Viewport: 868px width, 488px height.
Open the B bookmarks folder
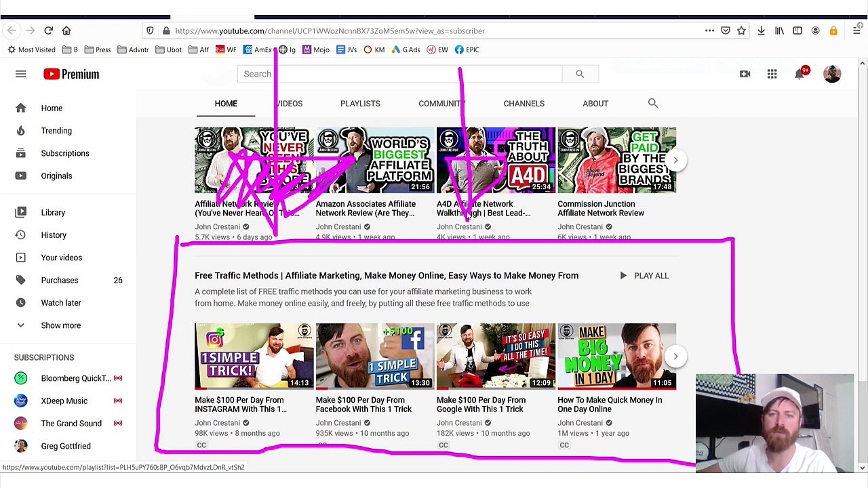tap(70, 49)
